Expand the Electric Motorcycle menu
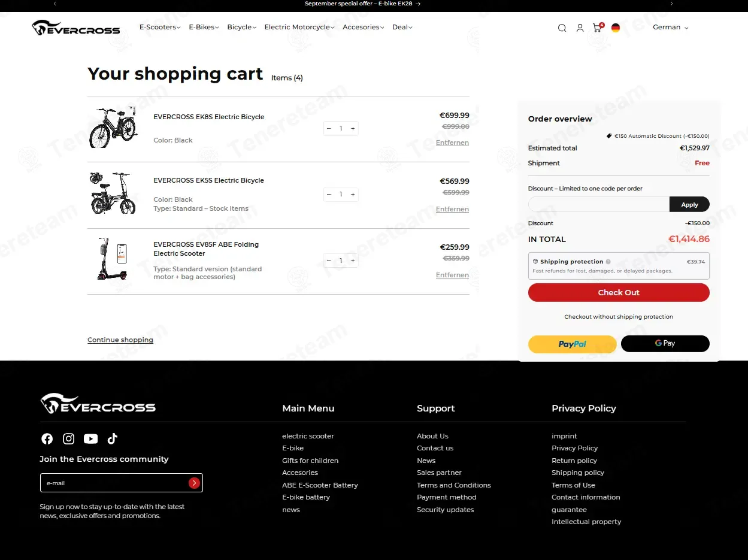748x560 pixels. pos(299,27)
